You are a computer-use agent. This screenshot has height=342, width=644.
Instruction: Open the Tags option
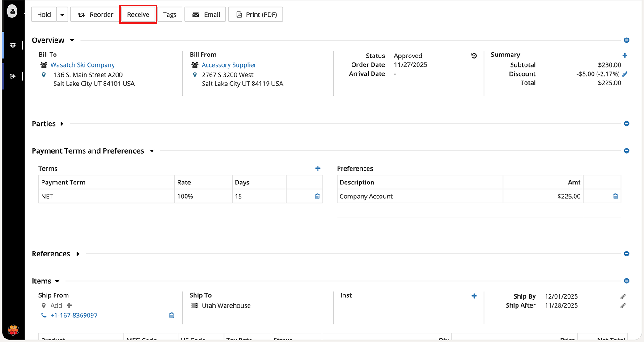(x=169, y=15)
